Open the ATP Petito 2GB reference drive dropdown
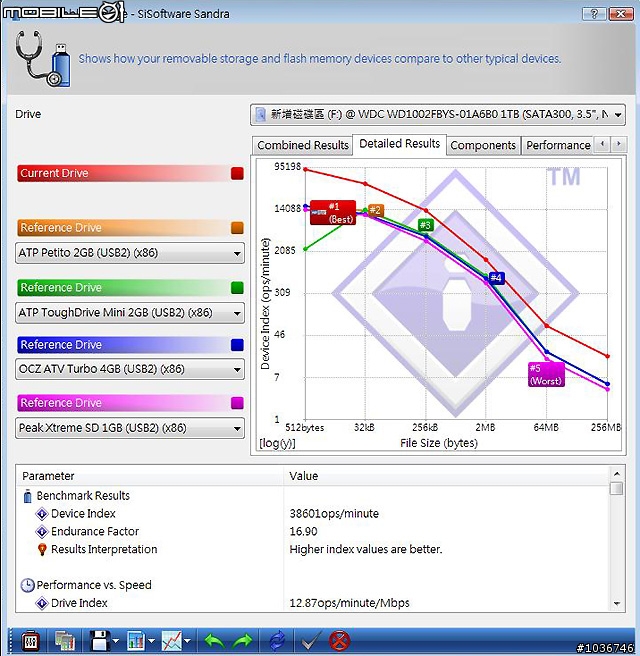 130,253
